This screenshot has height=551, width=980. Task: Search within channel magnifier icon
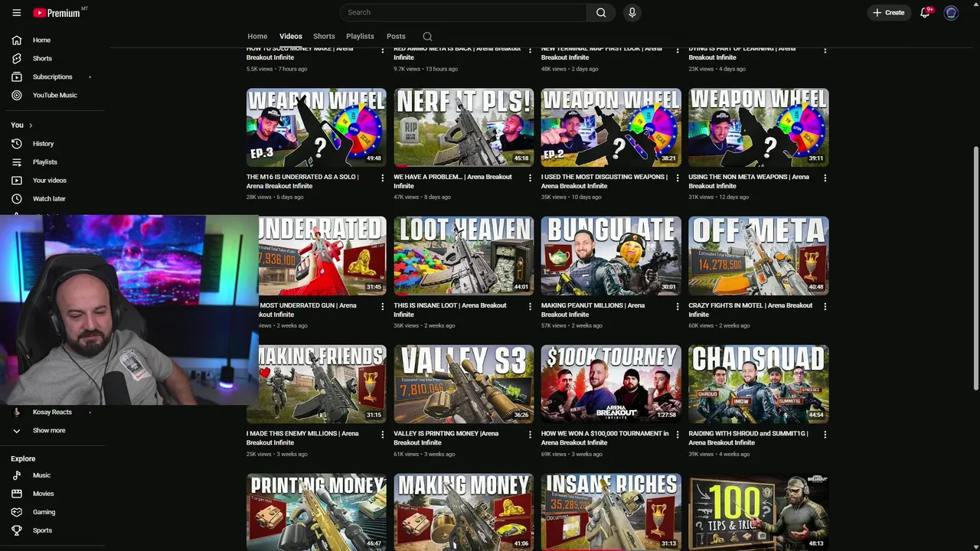[x=427, y=36]
